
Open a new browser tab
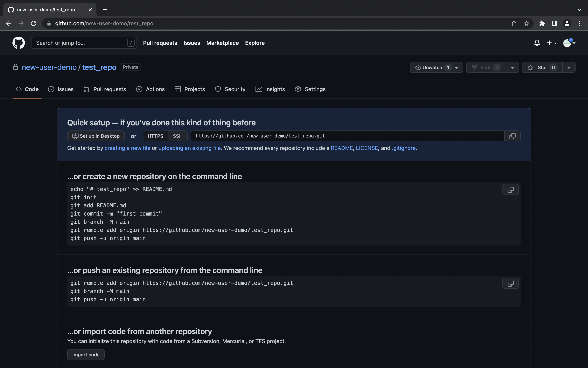tap(105, 10)
